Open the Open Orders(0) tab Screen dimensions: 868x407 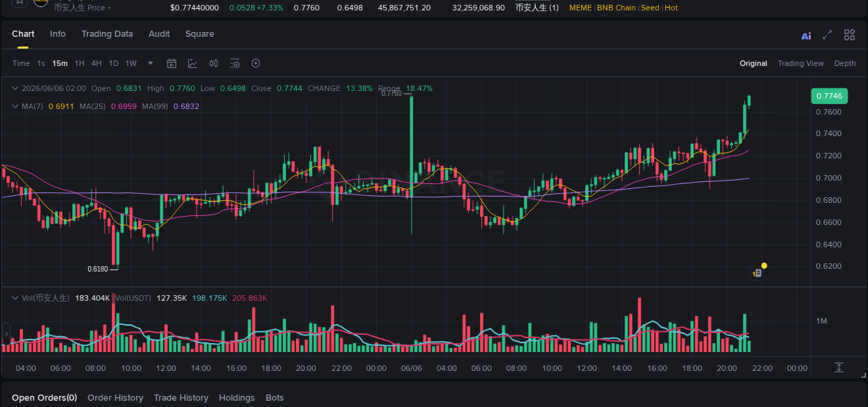tap(44, 398)
